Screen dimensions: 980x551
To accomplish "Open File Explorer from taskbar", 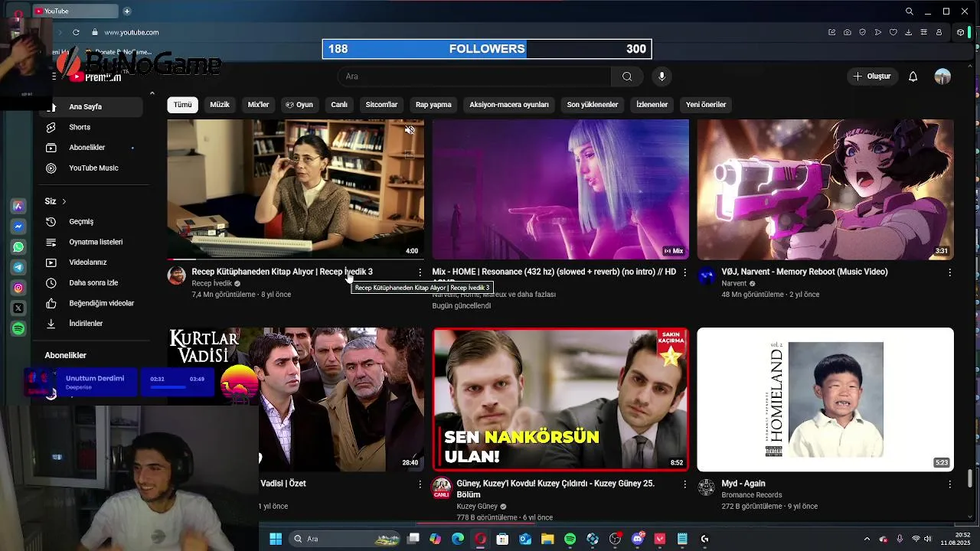I will [x=547, y=539].
